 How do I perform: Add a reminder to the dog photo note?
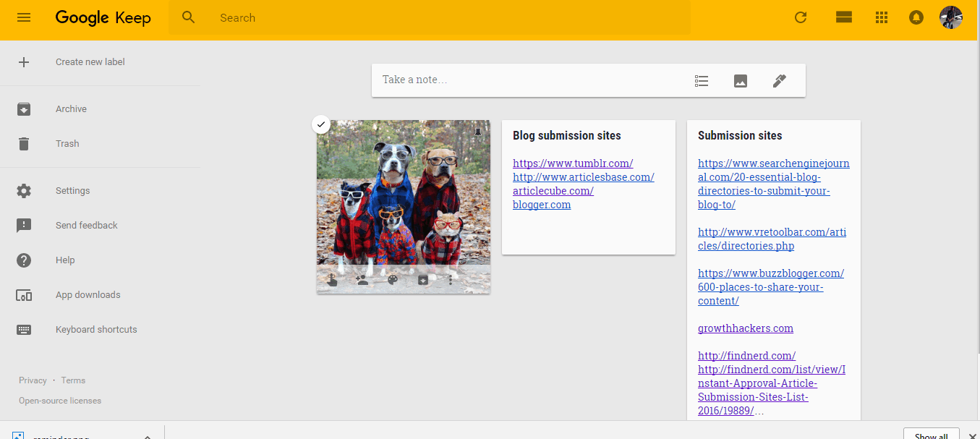[332, 280]
